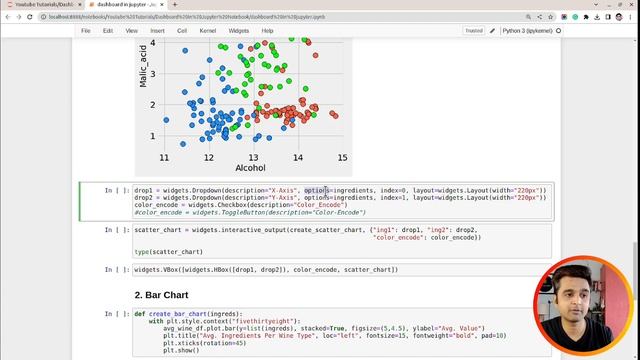The width and height of the screenshot is (640, 360).
Task: Click the code cell defining drop1 widgets
Action: click(342, 201)
